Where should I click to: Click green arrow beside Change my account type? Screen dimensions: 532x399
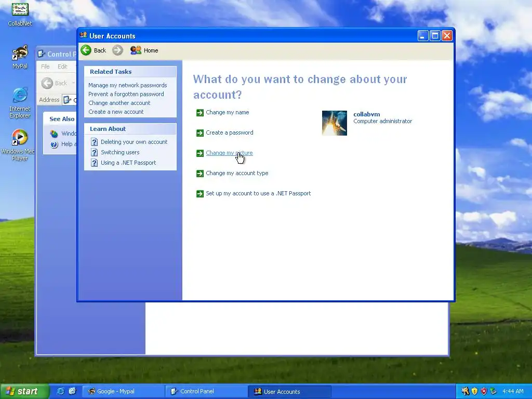200,174
